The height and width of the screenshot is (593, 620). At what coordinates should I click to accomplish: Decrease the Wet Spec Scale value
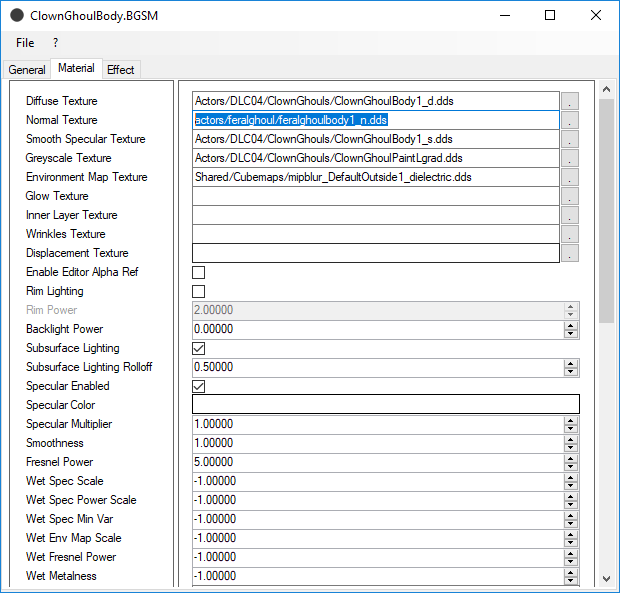[571, 485]
